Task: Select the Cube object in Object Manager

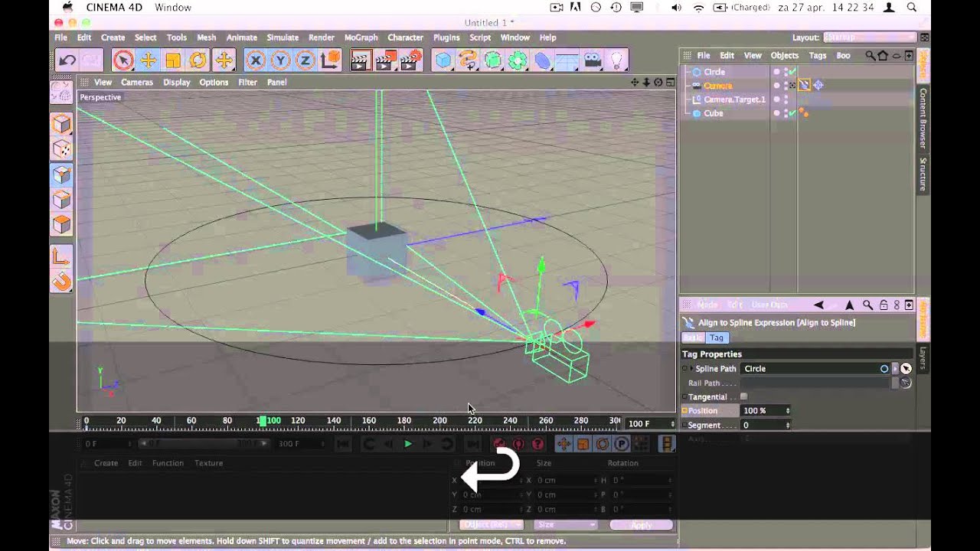Action: pos(713,113)
